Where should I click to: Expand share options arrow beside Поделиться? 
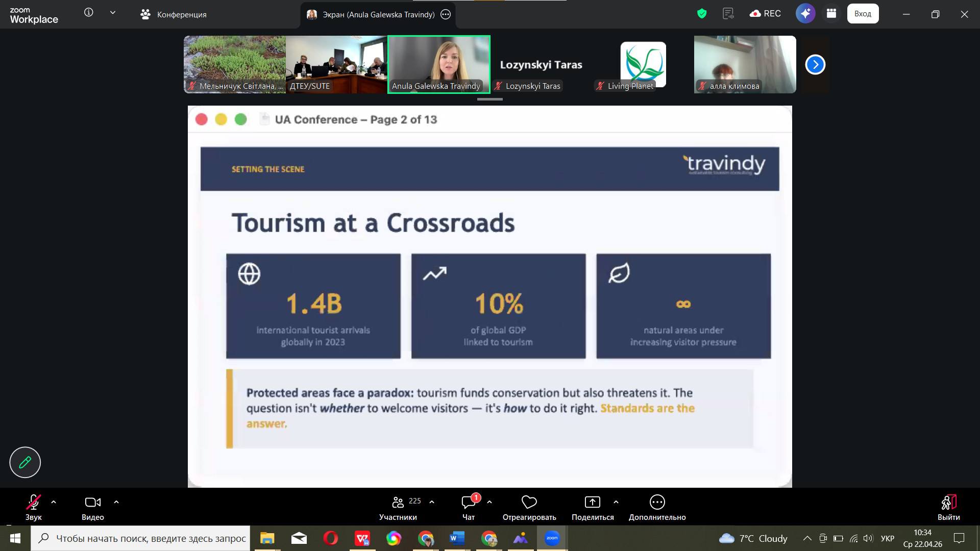coord(616,502)
